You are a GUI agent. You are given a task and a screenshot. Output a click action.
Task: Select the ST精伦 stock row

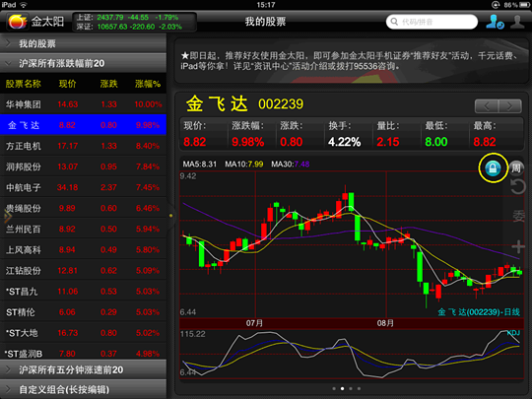tap(83, 312)
